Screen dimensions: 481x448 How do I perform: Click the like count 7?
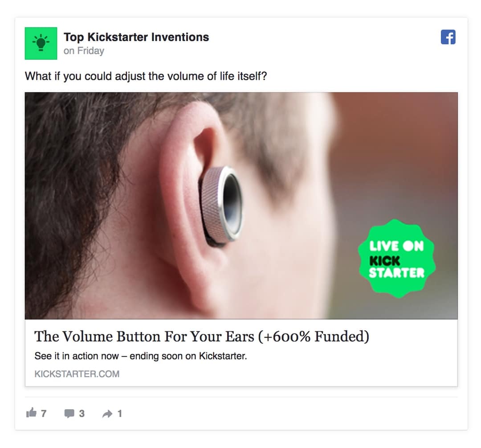pyautogui.click(x=44, y=414)
